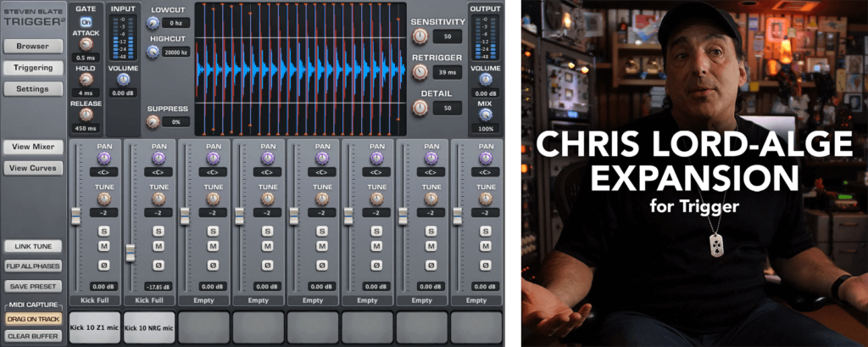The width and height of the screenshot is (868, 347).
Task: Adjust the gate Attack knob
Action: (x=86, y=44)
